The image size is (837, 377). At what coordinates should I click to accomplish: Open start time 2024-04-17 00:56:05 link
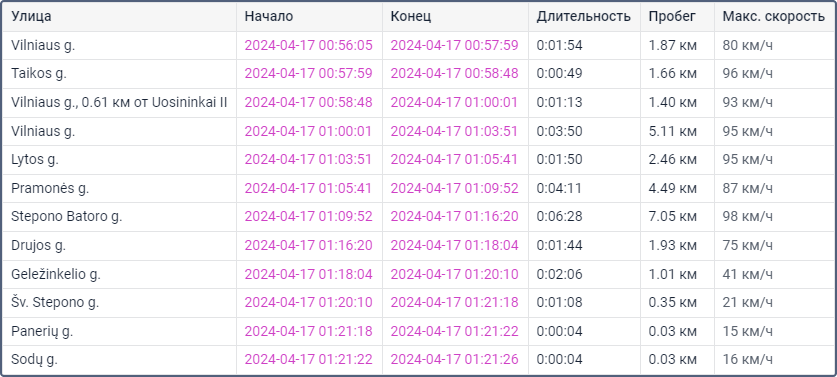308,45
